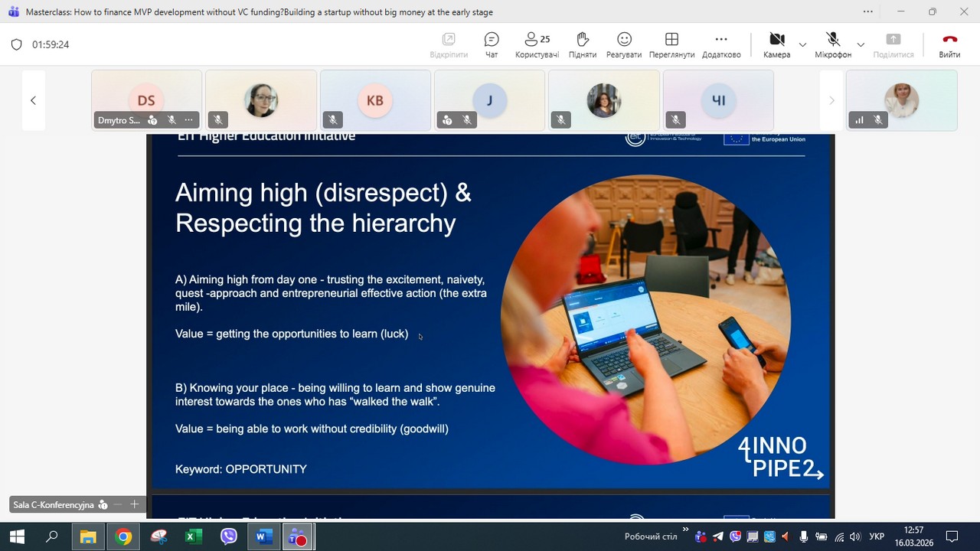Viewport: 980px width, 551px height.
Task: Expand the camera options dropdown arrow
Action: coord(802,44)
